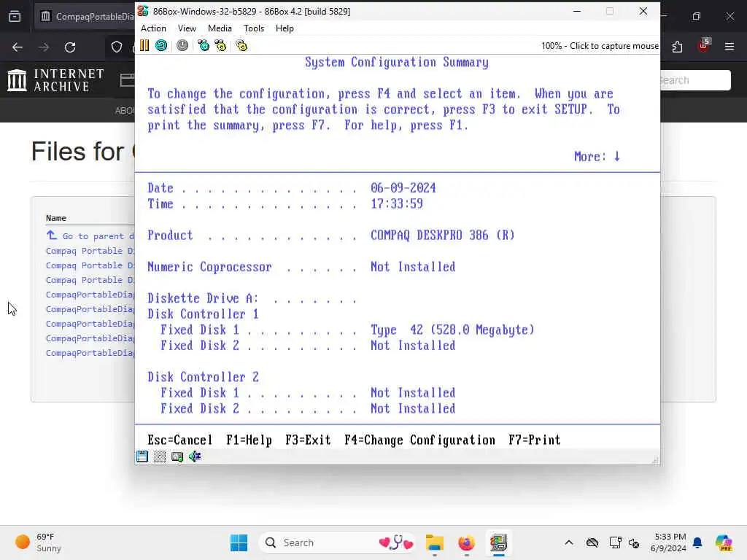Open the 86Box Help menu
Image resolution: width=747 pixels, height=560 pixels.
[x=285, y=28]
